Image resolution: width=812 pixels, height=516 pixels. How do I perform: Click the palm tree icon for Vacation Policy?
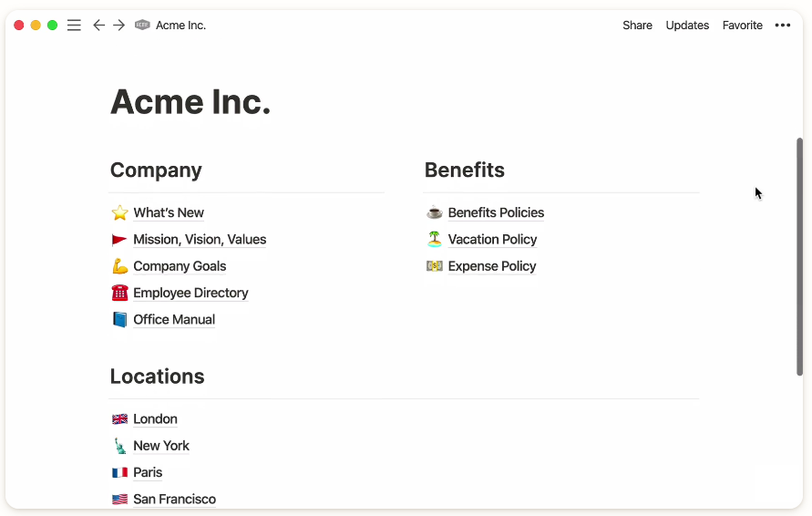coord(435,239)
